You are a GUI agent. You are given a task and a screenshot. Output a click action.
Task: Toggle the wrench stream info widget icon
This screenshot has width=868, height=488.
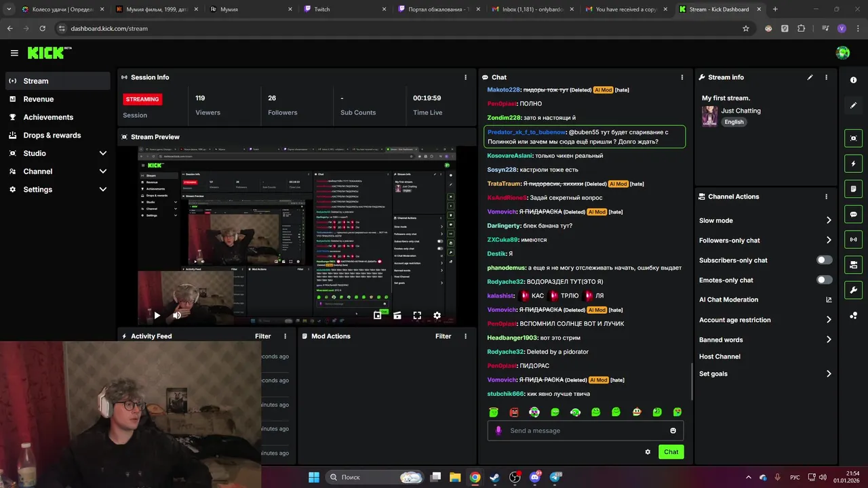pyautogui.click(x=853, y=290)
